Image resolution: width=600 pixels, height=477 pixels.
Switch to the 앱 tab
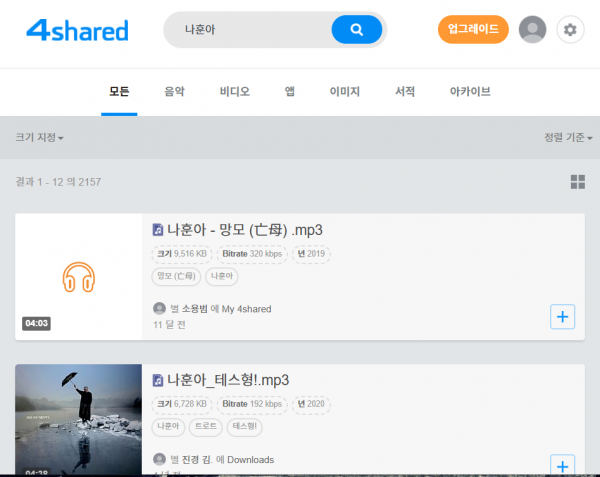pos(290,92)
